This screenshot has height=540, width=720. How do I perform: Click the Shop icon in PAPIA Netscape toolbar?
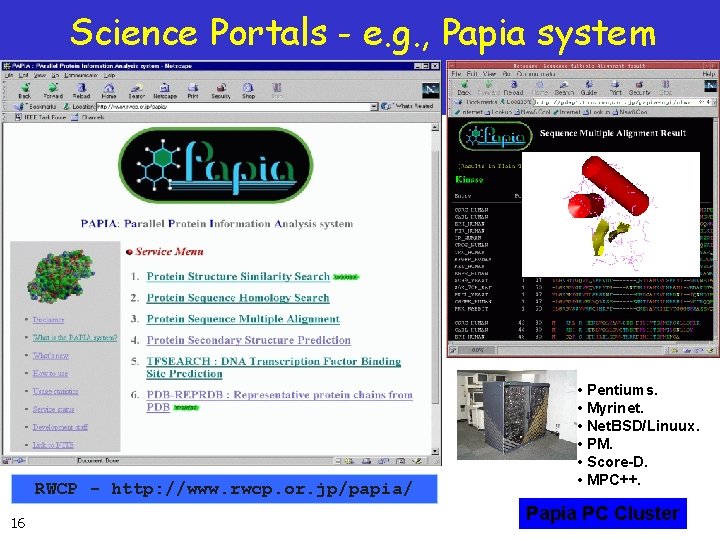tap(248, 90)
